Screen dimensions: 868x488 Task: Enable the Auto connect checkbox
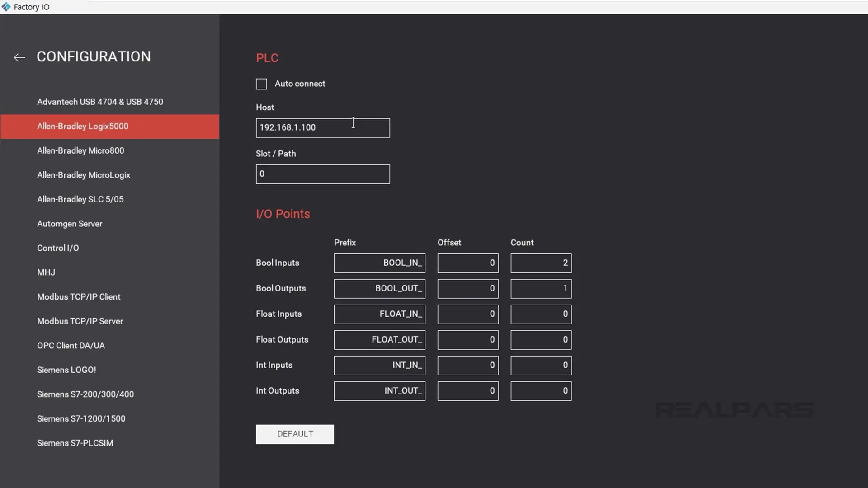point(261,84)
